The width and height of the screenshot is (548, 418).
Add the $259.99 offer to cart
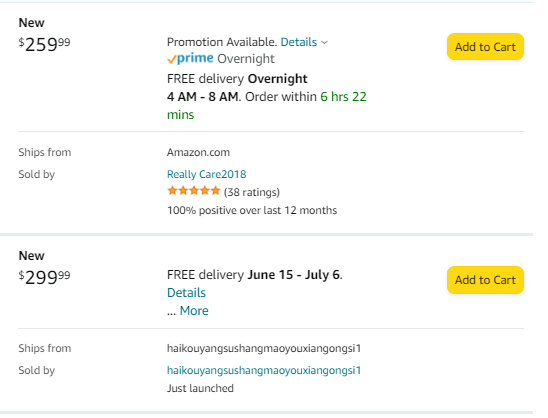[485, 46]
